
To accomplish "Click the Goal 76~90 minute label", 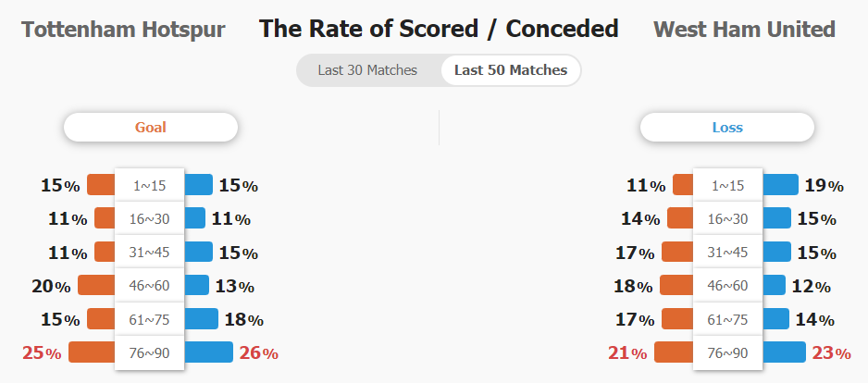I will tap(150, 352).
